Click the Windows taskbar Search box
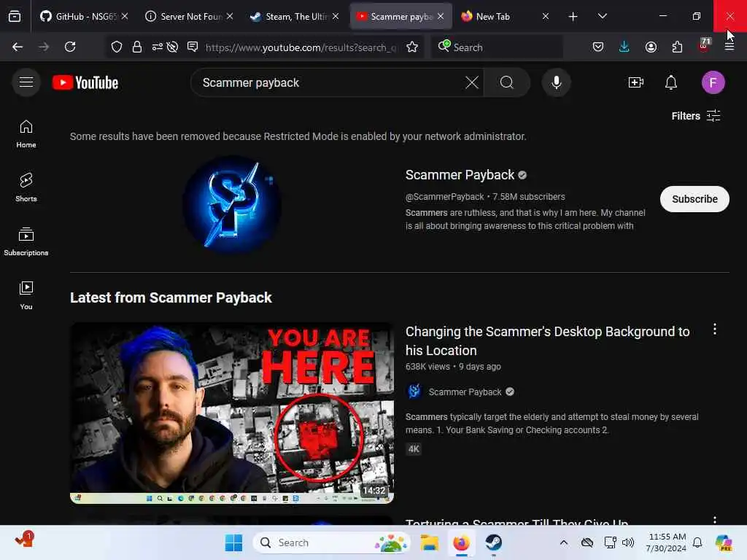The width and height of the screenshot is (747, 560). (x=332, y=542)
